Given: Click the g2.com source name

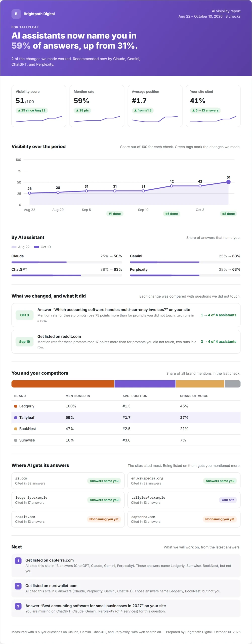Looking at the screenshot, I should coord(21,478).
